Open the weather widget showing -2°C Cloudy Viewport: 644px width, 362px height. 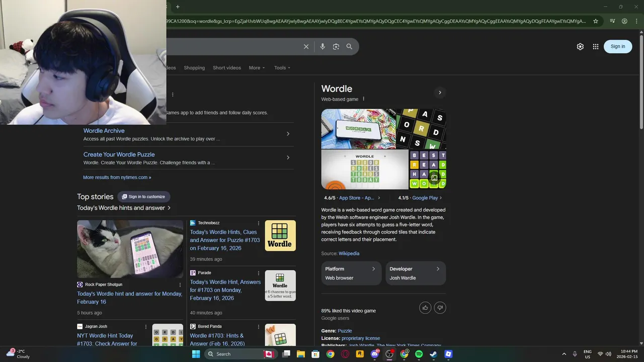click(18, 354)
